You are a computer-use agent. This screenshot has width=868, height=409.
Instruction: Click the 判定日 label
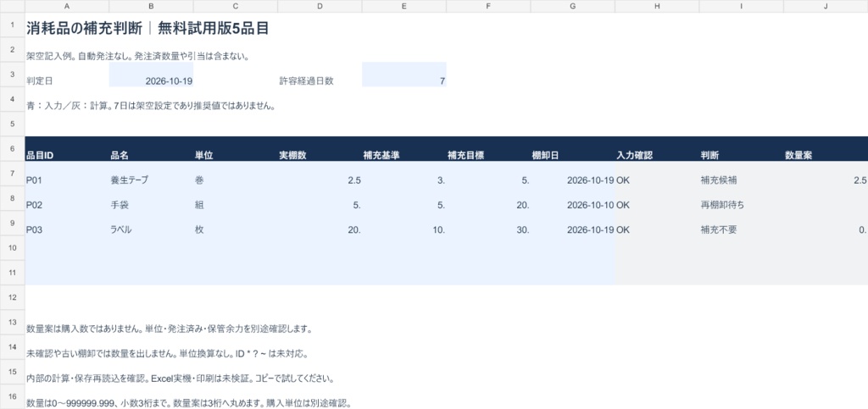tap(39, 80)
